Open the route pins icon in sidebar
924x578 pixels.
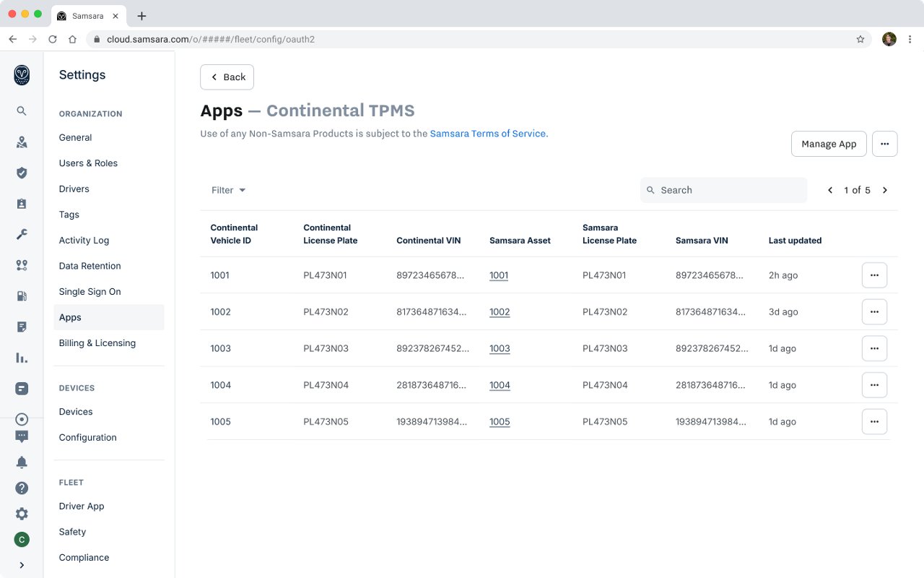click(x=22, y=265)
